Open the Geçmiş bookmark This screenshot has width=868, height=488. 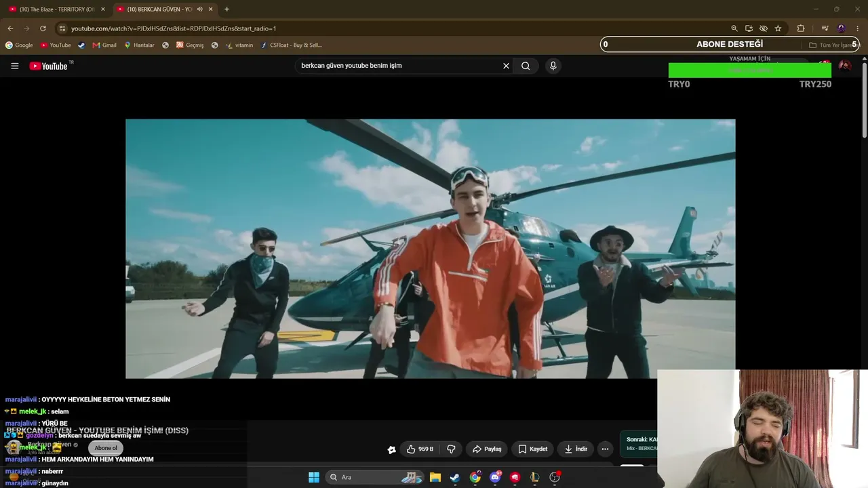[x=190, y=45]
